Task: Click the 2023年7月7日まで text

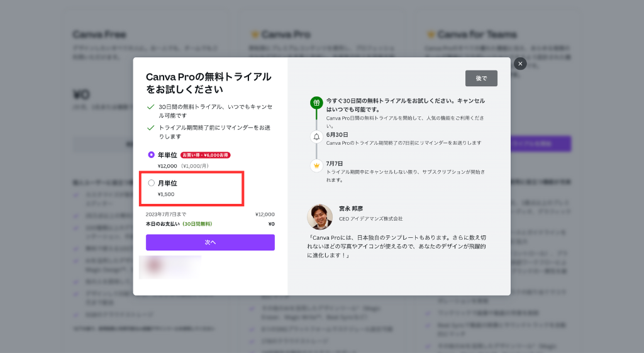Action: click(x=166, y=214)
